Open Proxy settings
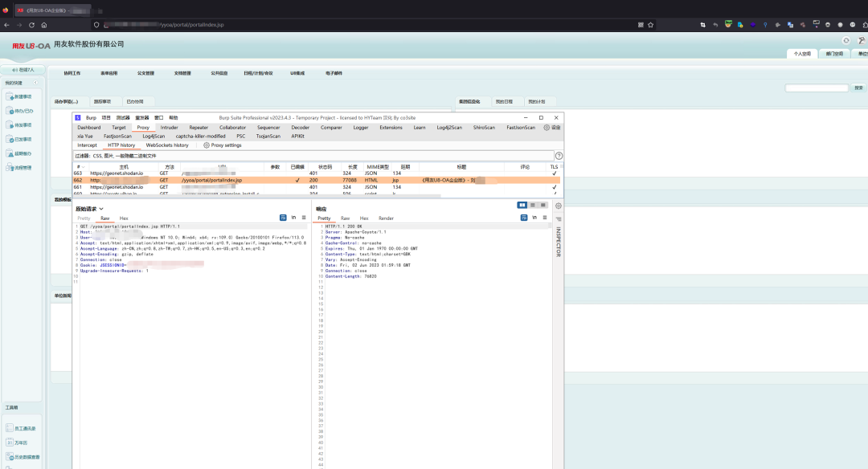Viewport: 868px width, 469px height. click(x=223, y=145)
